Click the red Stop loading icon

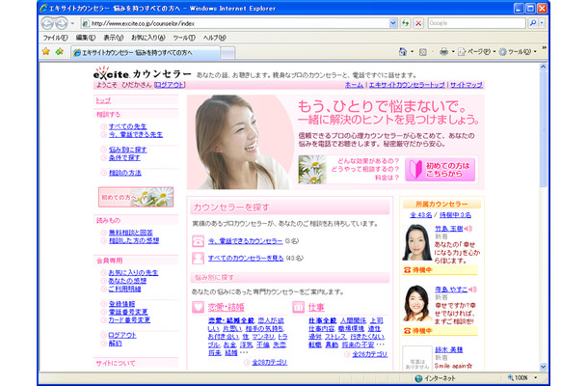click(418, 23)
